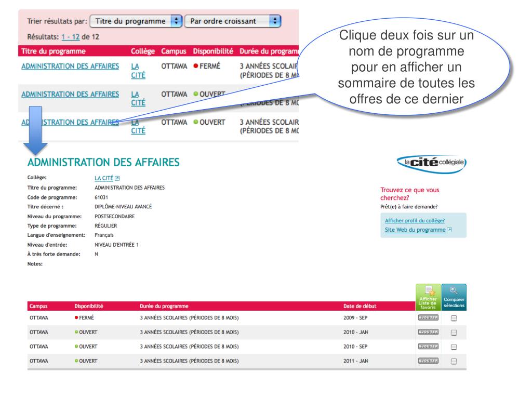Click 'Titre du programme' column header
The width and height of the screenshot is (532, 399).
tap(54, 51)
